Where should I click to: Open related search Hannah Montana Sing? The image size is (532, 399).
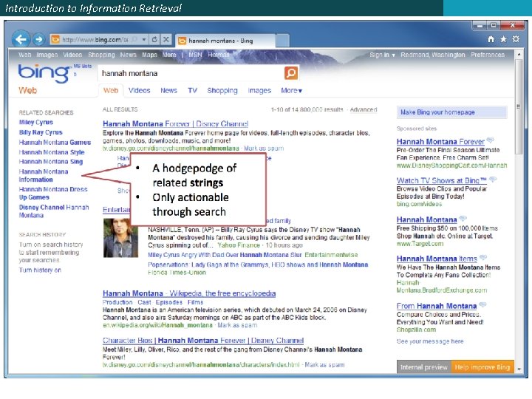click(51, 162)
